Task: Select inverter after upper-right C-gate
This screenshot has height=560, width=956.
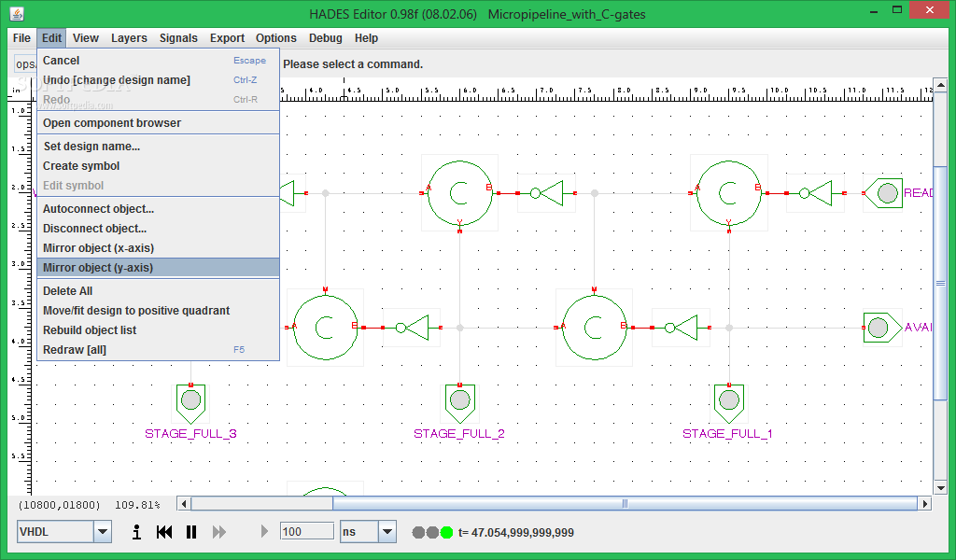Action: pos(816,193)
